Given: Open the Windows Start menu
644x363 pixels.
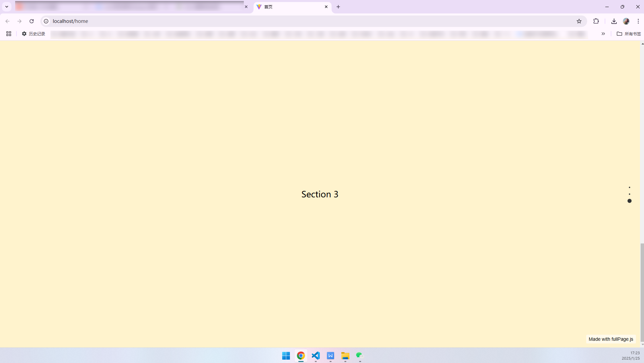Looking at the screenshot, I should coord(286,356).
